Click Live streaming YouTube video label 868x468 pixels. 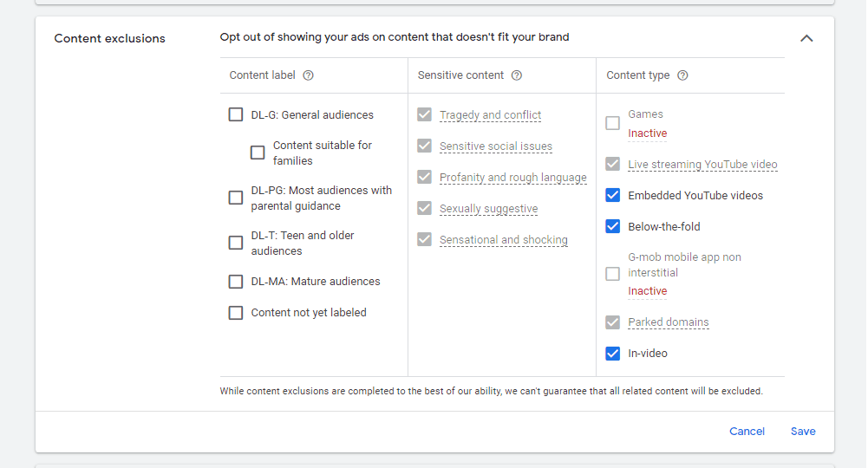(702, 165)
